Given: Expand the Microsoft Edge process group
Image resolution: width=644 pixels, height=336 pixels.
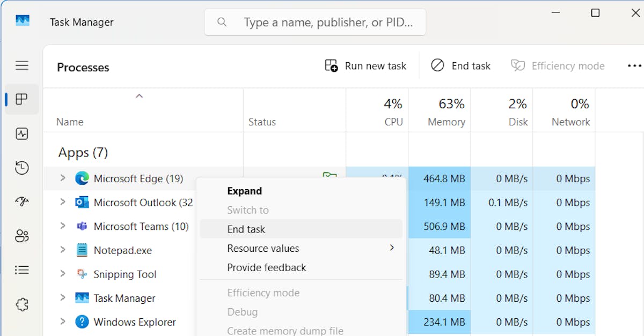Looking at the screenshot, I should tap(62, 178).
